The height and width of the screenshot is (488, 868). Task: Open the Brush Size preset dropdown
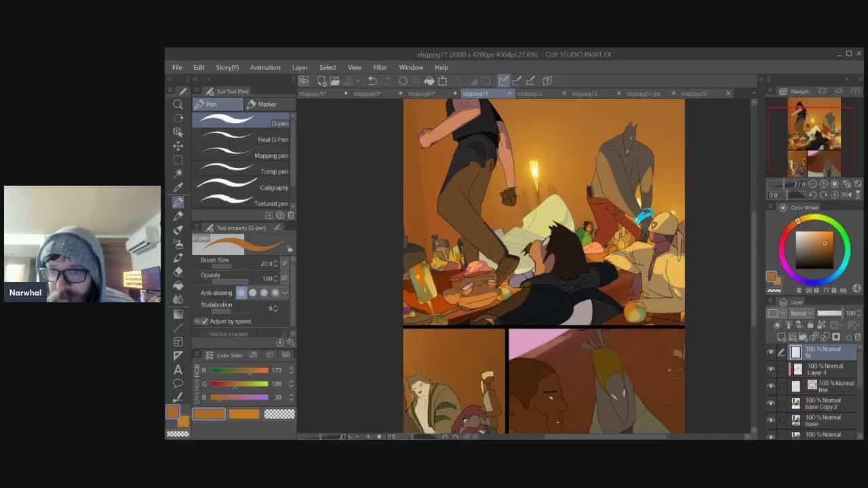coord(284,263)
